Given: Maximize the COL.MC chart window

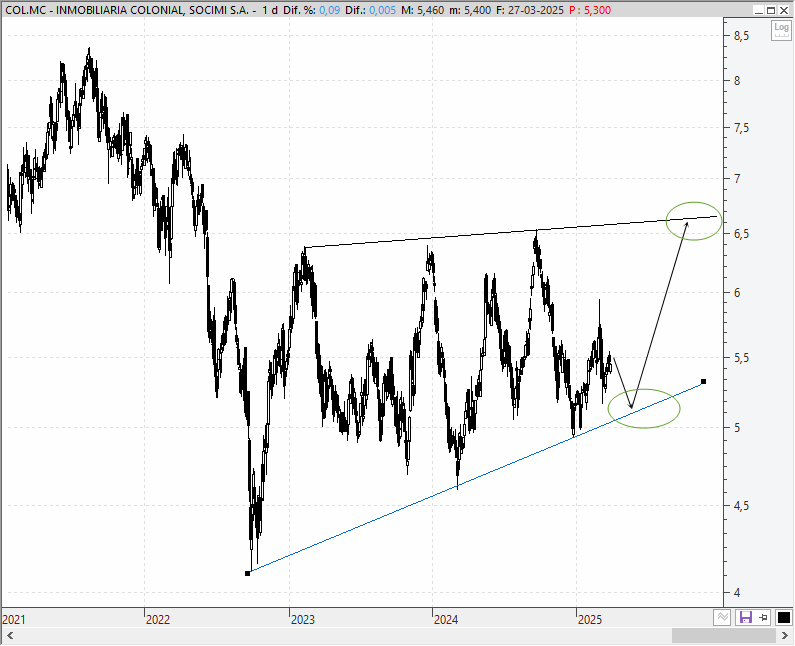Looking at the screenshot, I should click(x=771, y=10).
